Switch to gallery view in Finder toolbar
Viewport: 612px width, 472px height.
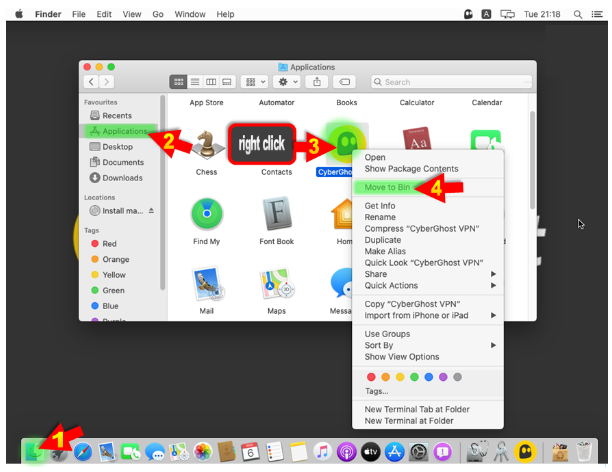(x=227, y=82)
